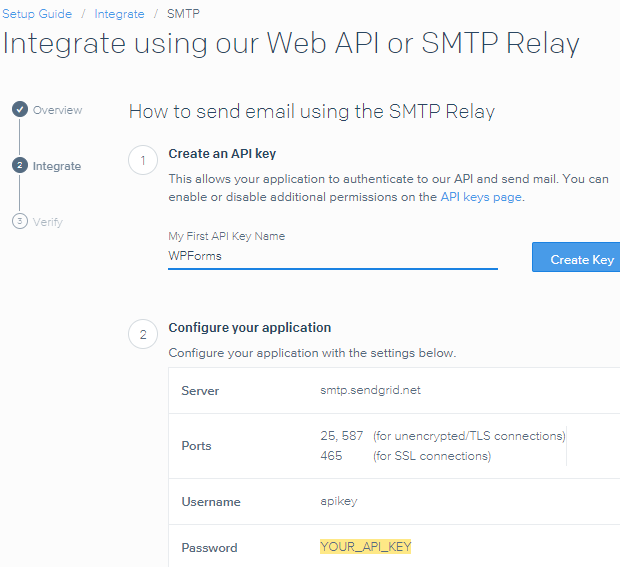The height and width of the screenshot is (567, 620).
Task: Open the Setup Guide breadcrumb link
Action: pos(37,14)
